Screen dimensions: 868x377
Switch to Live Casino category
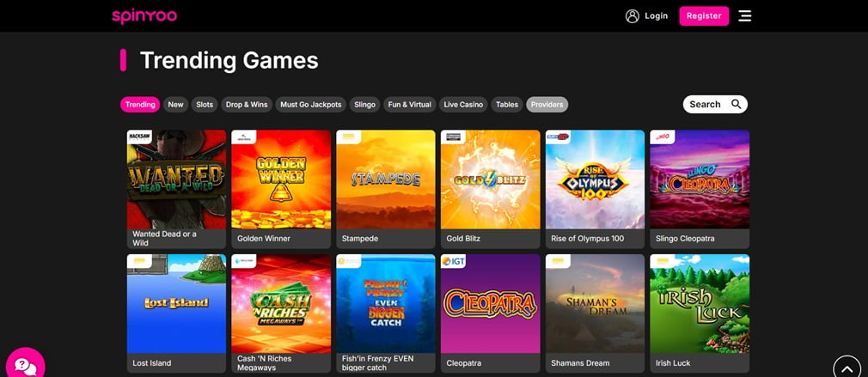(x=463, y=105)
